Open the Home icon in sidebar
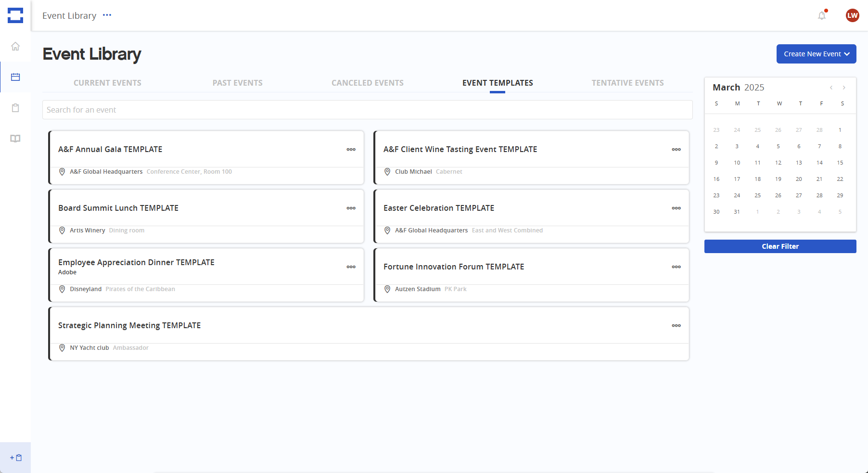The image size is (868, 473). pyautogui.click(x=15, y=46)
